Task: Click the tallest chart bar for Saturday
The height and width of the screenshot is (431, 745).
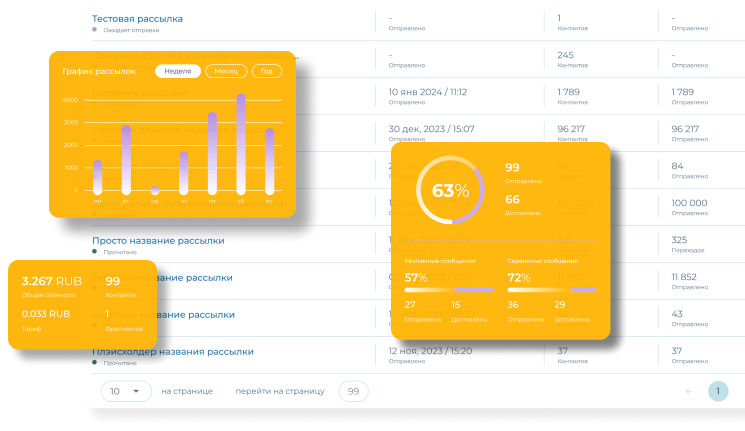Action: tap(240, 143)
